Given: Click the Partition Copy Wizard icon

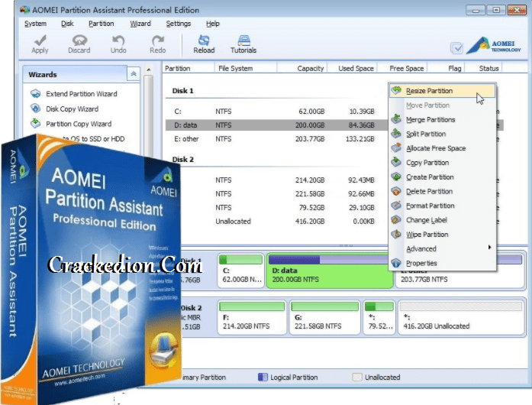Looking at the screenshot, I should tap(35, 123).
